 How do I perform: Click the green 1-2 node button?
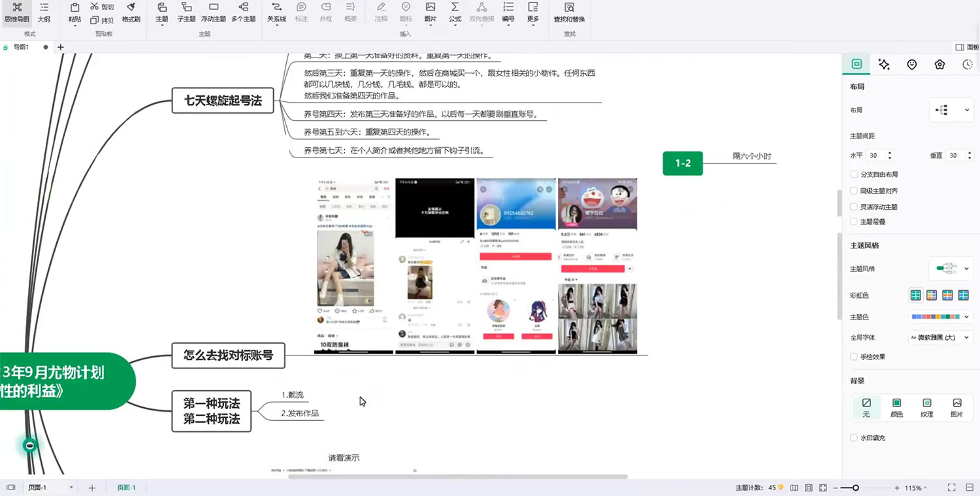point(682,164)
